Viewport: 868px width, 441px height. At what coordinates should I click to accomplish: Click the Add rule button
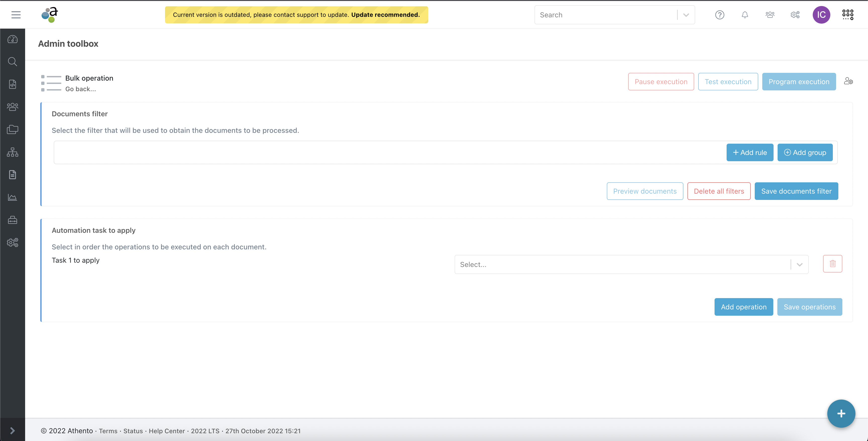(750, 153)
